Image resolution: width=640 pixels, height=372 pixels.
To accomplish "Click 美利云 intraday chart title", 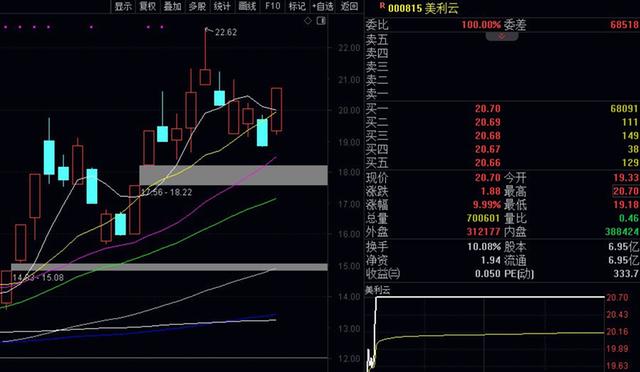I will click(378, 290).
